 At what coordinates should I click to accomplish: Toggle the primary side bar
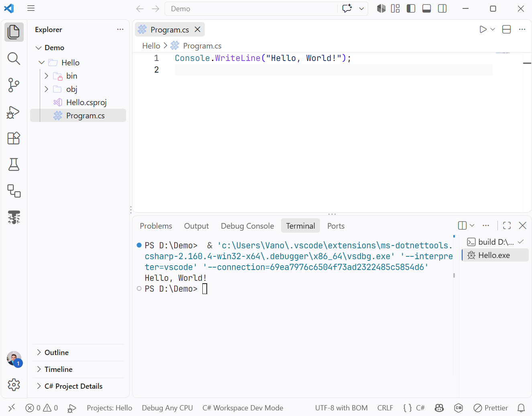point(411,8)
